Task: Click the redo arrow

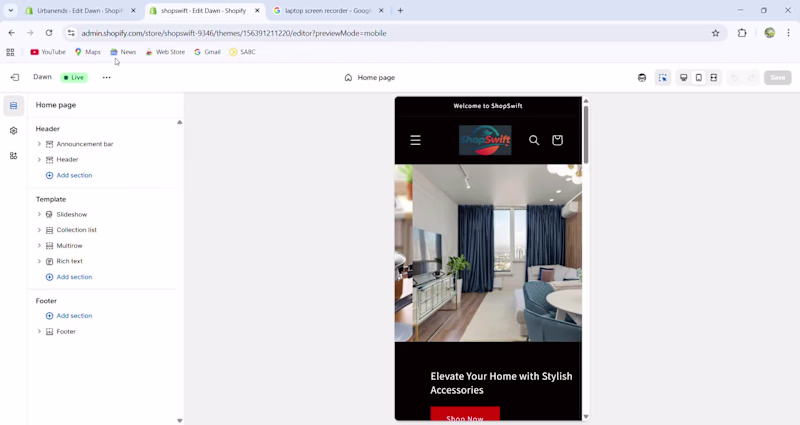Action: (x=752, y=78)
